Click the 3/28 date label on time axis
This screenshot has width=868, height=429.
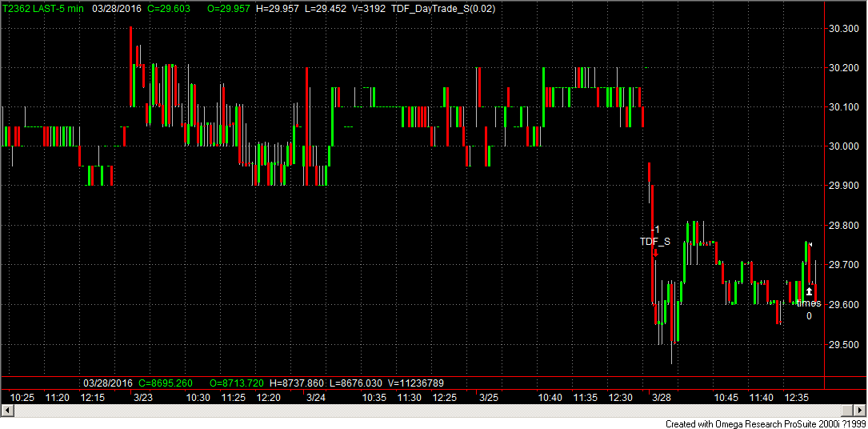click(662, 398)
